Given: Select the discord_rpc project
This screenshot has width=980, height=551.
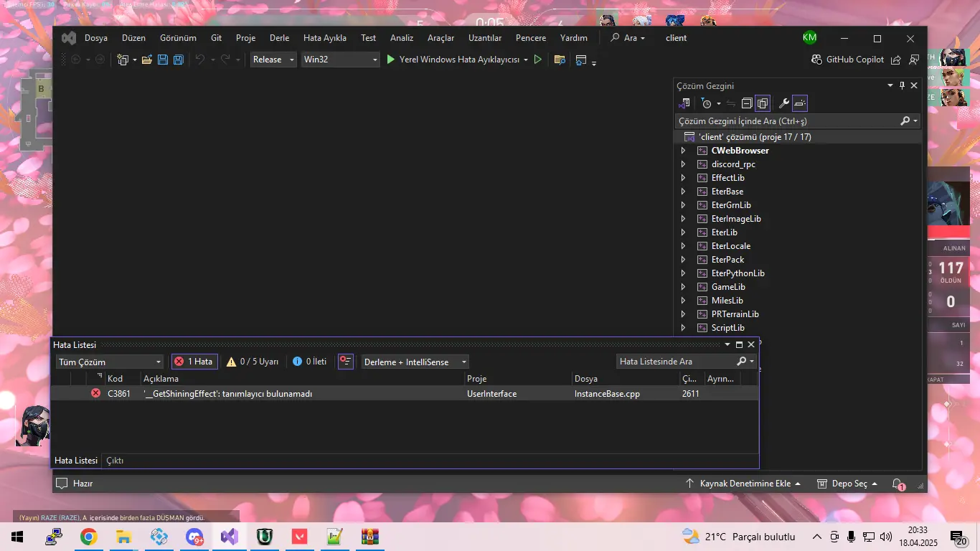Looking at the screenshot, I should pyautogui.click(x=733, y=164).
